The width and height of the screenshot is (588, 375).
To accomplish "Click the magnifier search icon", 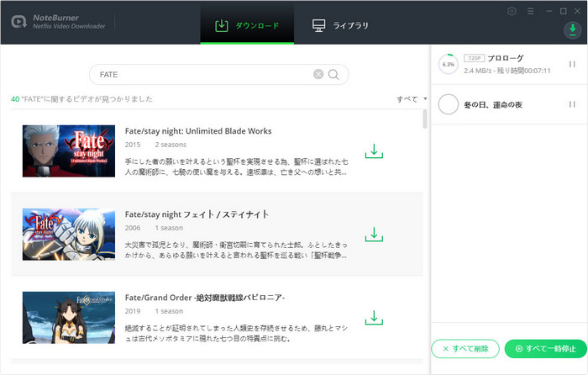I will tap(333, 74).
